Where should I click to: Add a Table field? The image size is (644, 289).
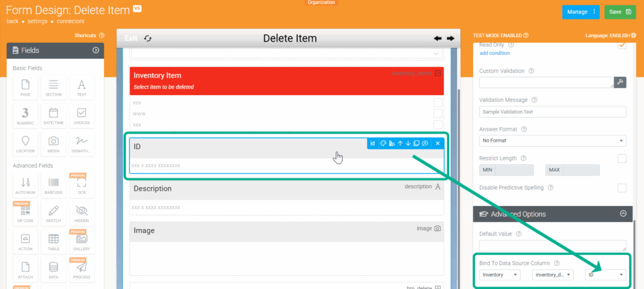[x=53, y=242]
